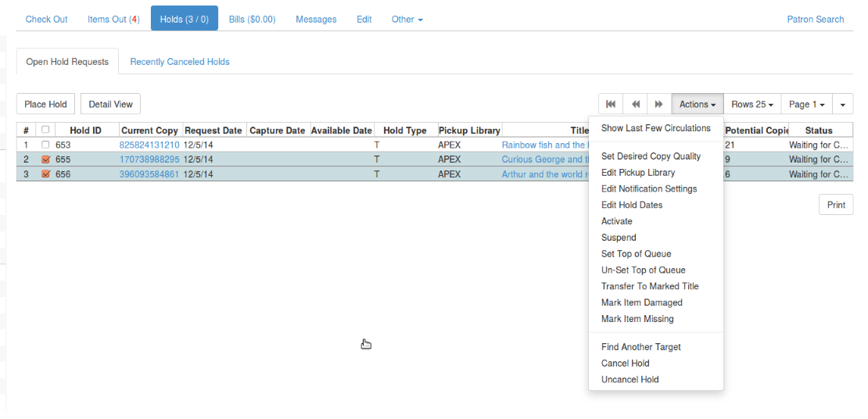Image resolution: width=868 pixels, height=419 pixels.
Task: Expand the Page 1 dropdown
Action: click(806, 104)
